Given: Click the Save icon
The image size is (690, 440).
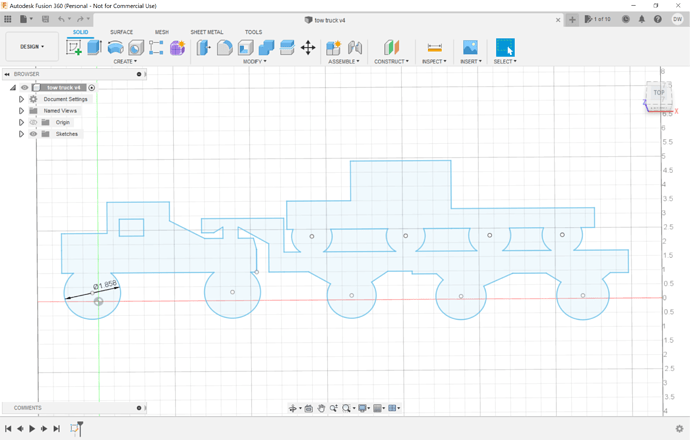Looking at the screenshot, I should pyautogui.click(x=45, y=19).
